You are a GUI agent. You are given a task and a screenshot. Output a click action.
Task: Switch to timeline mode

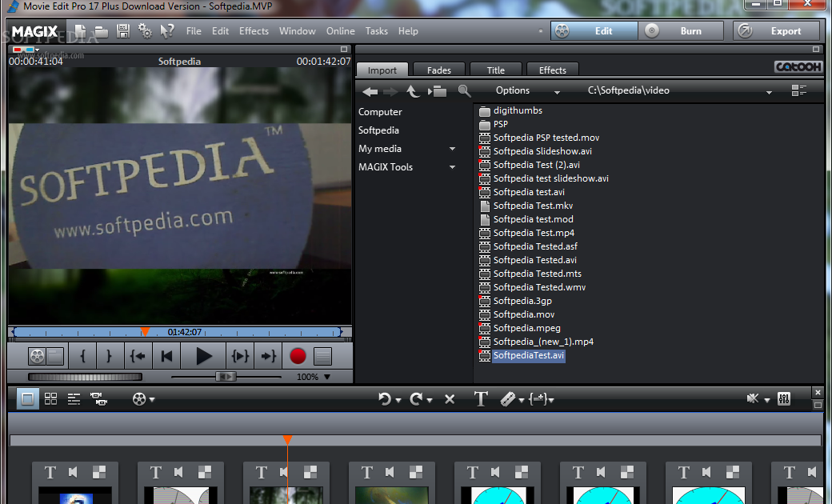point(74,399)
